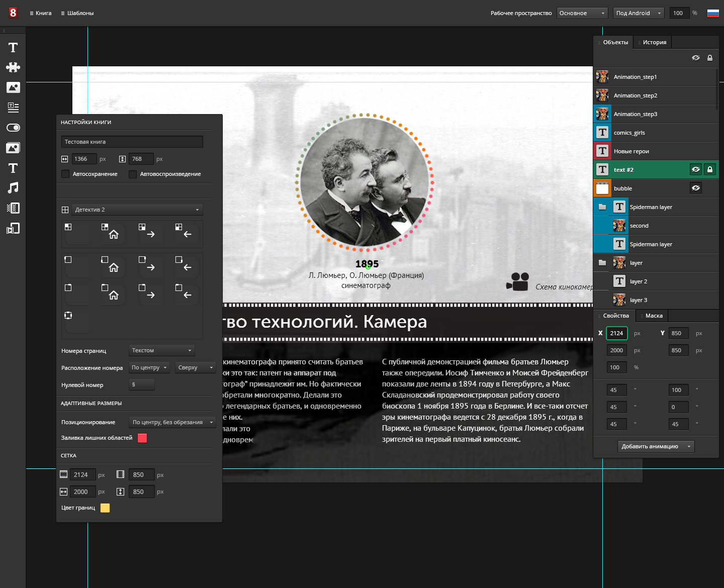The image size is (724, 588).
Task: Select the toggle switch widget tool
Action: tap(13, 128)
